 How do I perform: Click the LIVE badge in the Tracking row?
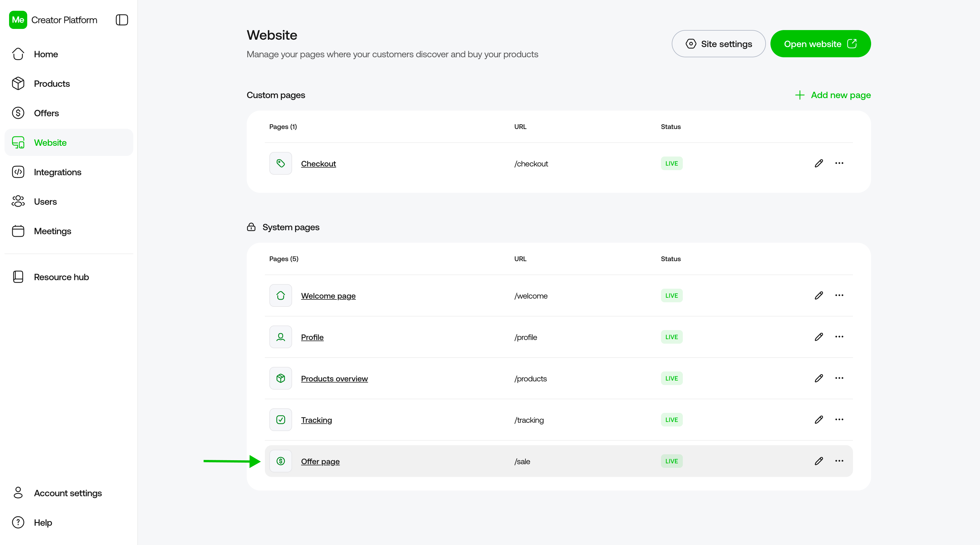[x=671, y=420]
